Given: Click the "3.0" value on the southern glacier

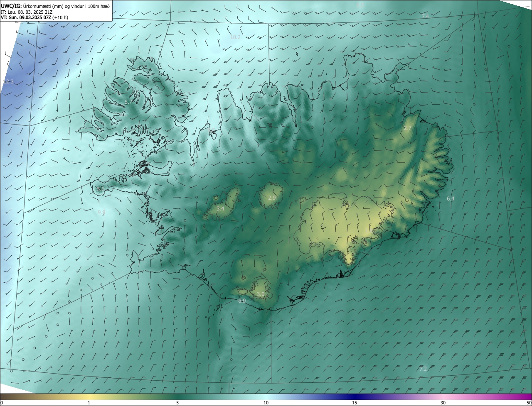Looking at the screenshot, I should tap(261, 294).
